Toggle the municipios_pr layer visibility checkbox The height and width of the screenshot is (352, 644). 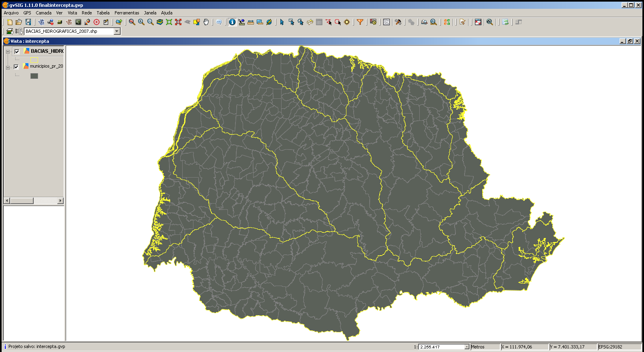[x=16, y=67]
